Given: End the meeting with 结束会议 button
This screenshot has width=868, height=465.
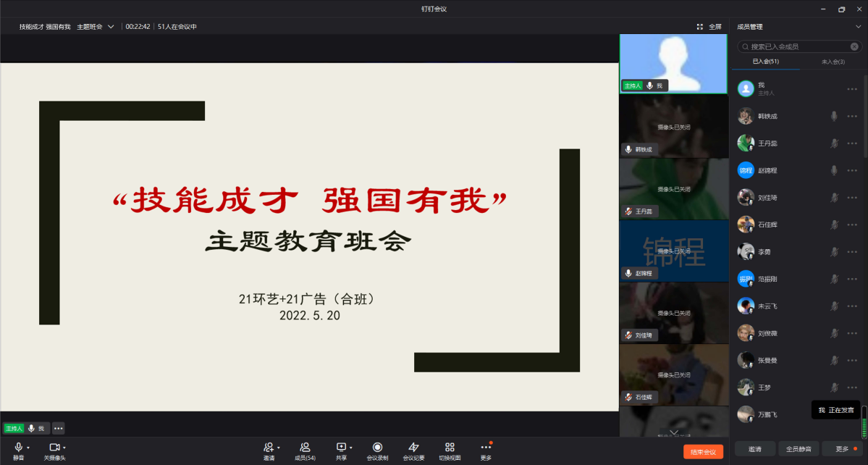Looking at the screenshot, I should click(x=703, y=452).
